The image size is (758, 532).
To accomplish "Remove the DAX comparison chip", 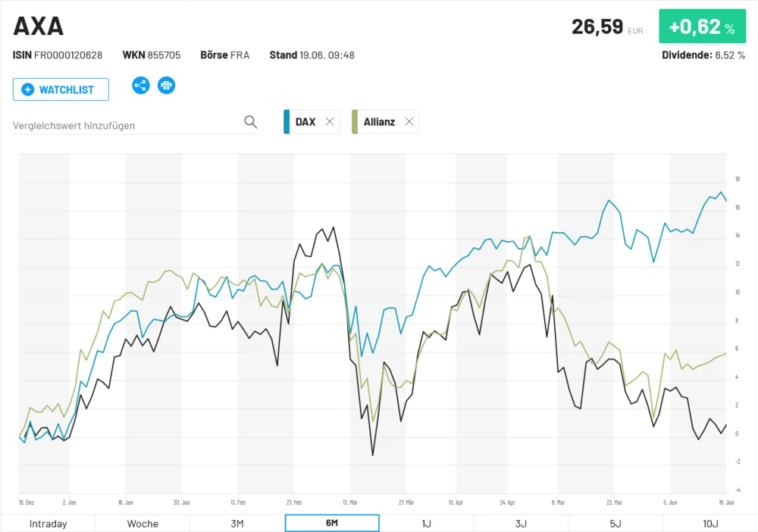I will coord(330,122).
